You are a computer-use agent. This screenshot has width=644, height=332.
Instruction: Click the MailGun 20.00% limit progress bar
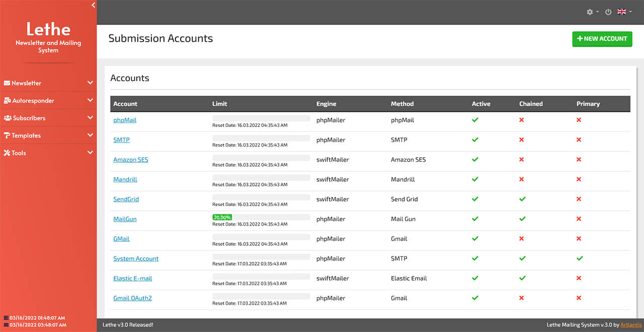261,217
